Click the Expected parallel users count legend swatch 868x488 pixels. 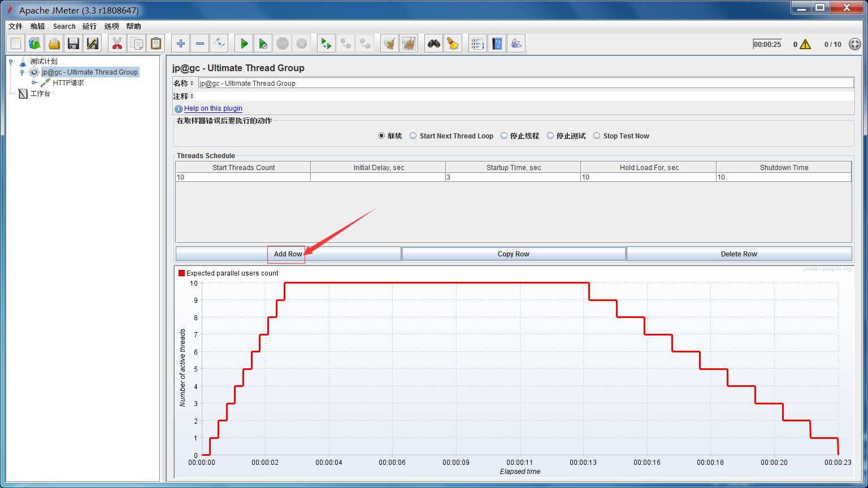click(x=181, y=273)
